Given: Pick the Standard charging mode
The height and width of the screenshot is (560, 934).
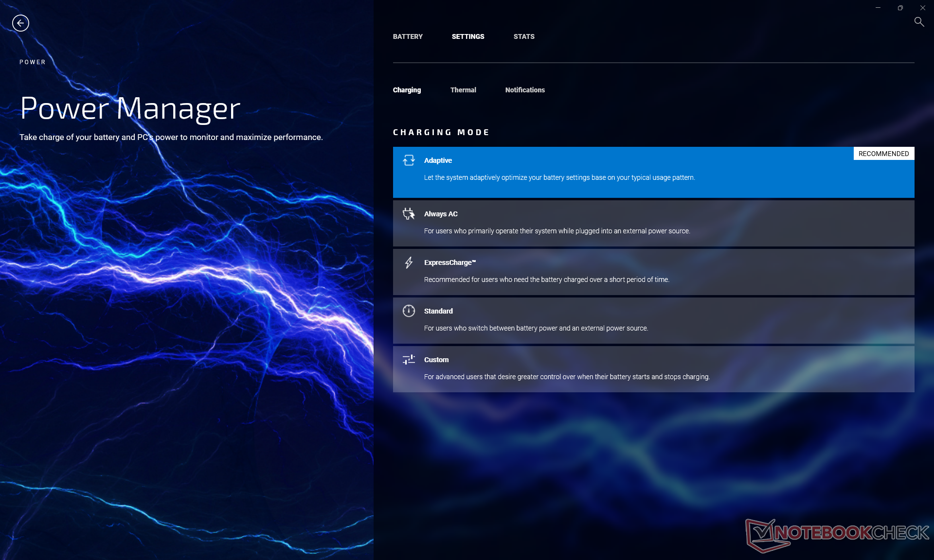Looking at the screenshot, I should [438, 311].
